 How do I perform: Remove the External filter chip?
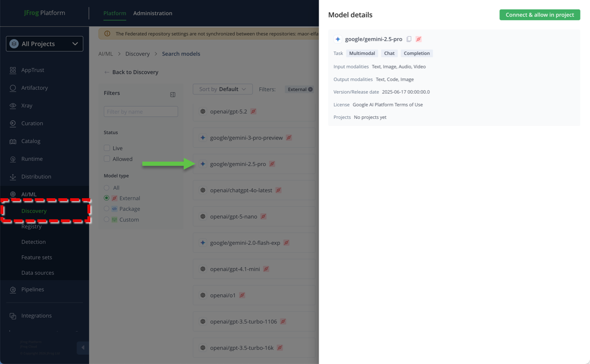coord(310,89)
